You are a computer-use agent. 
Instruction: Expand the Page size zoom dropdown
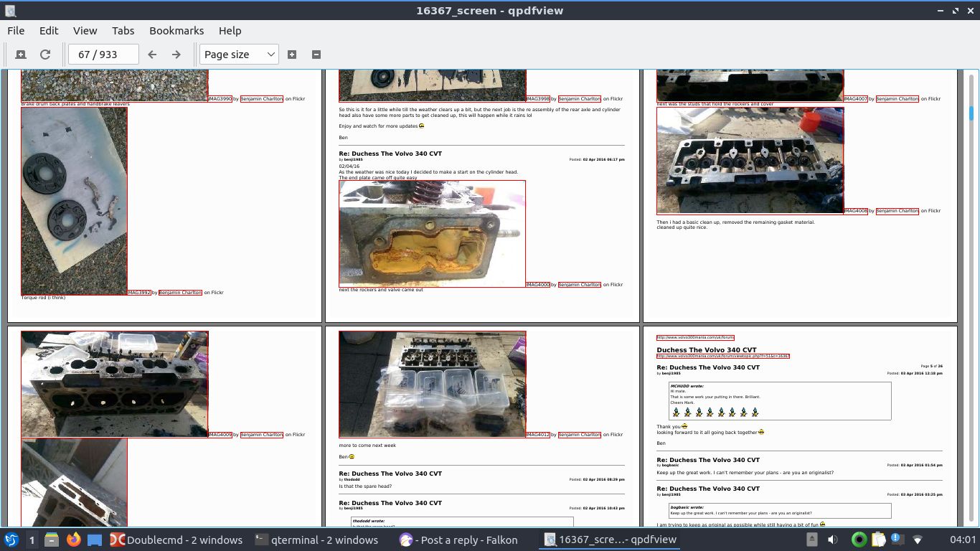pos(239,55)
